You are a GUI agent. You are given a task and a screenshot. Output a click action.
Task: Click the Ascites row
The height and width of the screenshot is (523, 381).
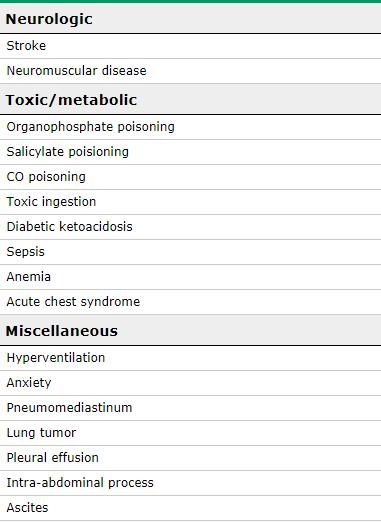click(x=190, y=508)
